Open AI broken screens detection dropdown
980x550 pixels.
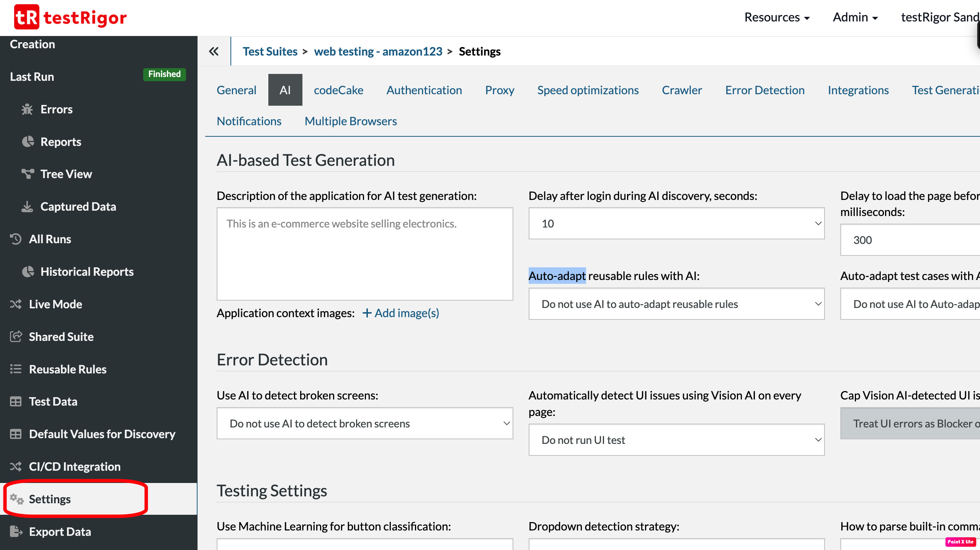(364, 424)
